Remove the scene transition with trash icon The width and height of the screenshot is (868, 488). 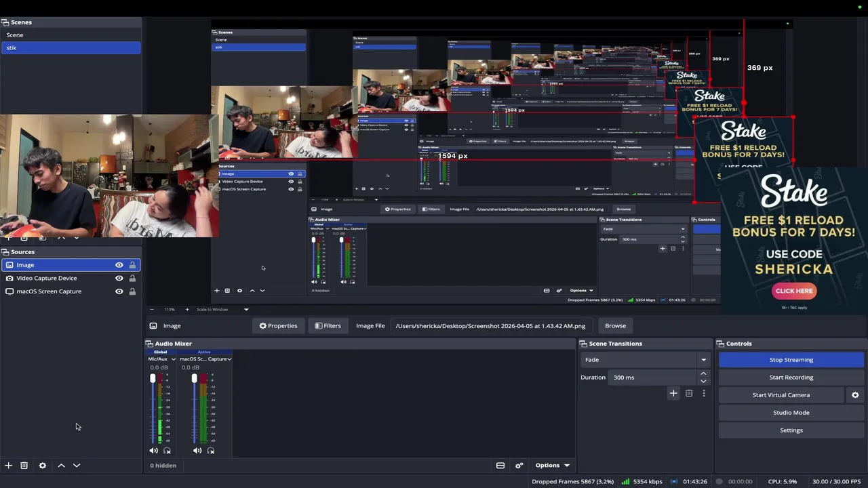[x=689, y=393]
